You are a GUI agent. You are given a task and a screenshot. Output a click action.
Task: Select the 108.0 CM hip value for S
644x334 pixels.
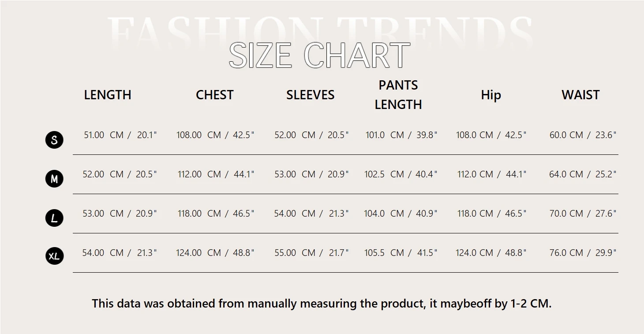(491, 135)
